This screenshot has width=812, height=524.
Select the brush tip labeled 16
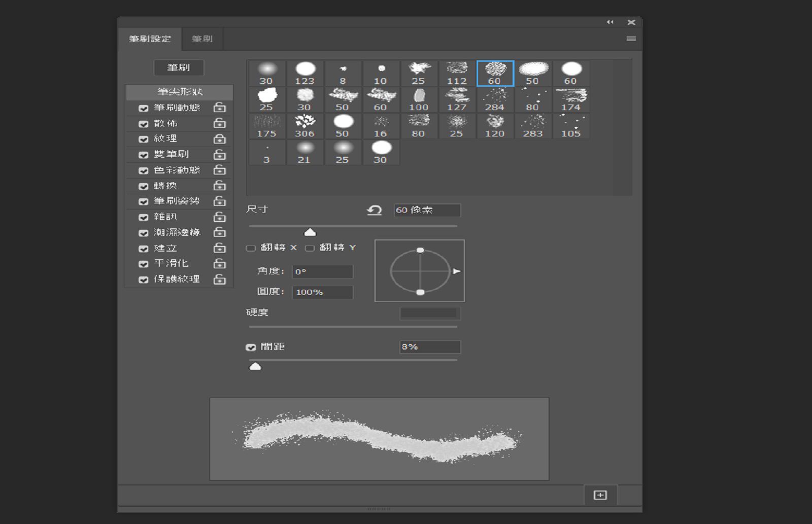(x=381, y=126)
